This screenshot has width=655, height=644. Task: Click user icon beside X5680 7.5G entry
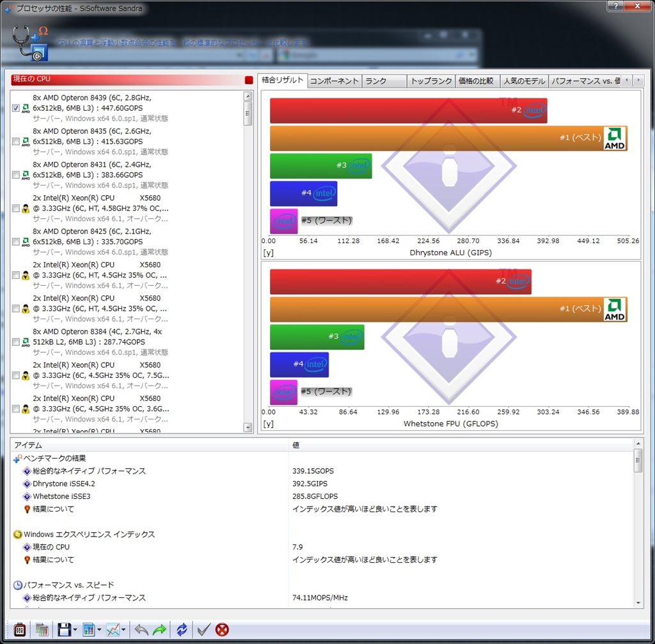coord(26,375)
